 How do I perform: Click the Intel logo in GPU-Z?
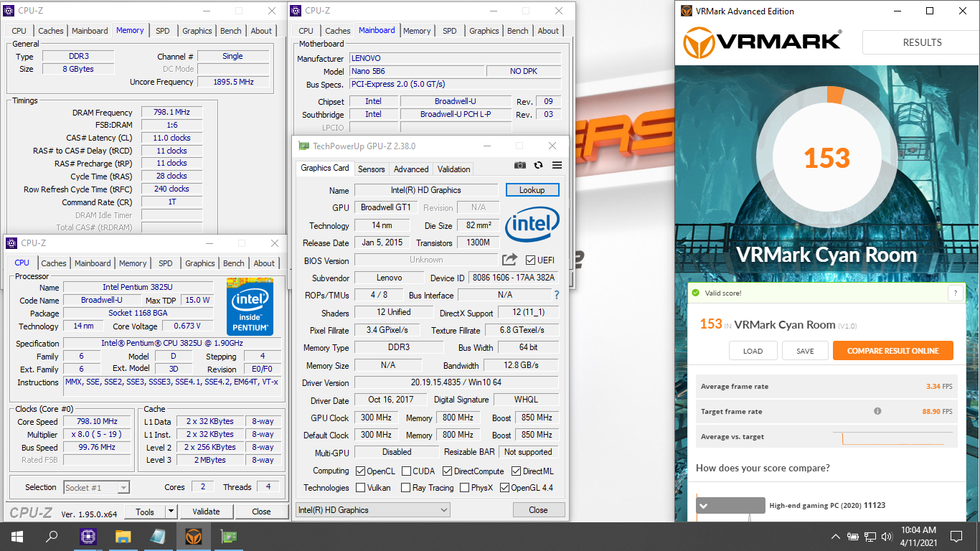[x=532, y=225]
